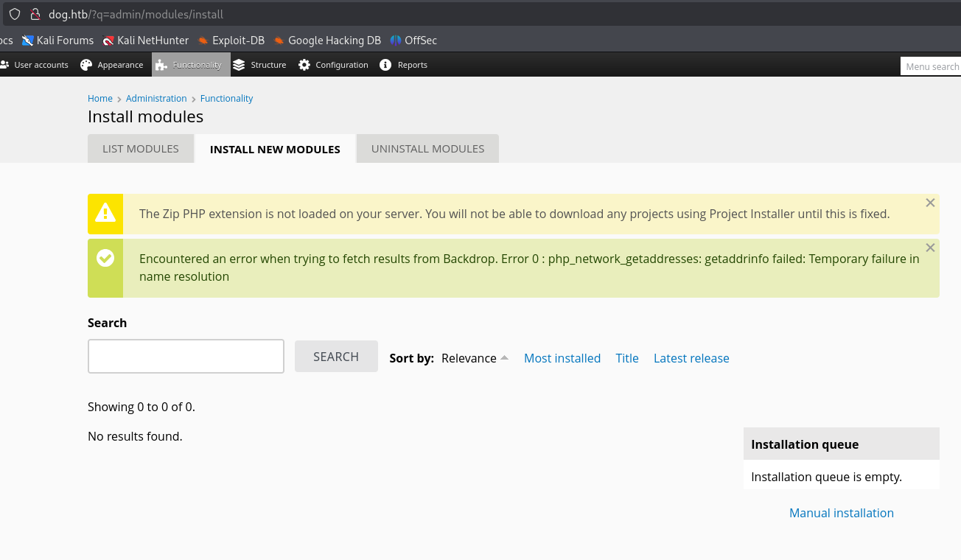Click the shield tracking protection icon
Image resolution: width=961 pixels, height=560 pixels.
point(15,14)
